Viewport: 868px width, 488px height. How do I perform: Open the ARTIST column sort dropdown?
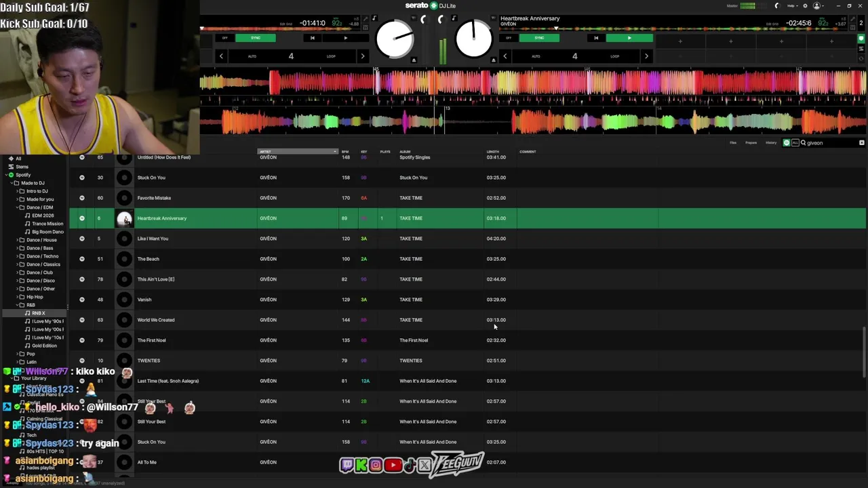[335, 151]
